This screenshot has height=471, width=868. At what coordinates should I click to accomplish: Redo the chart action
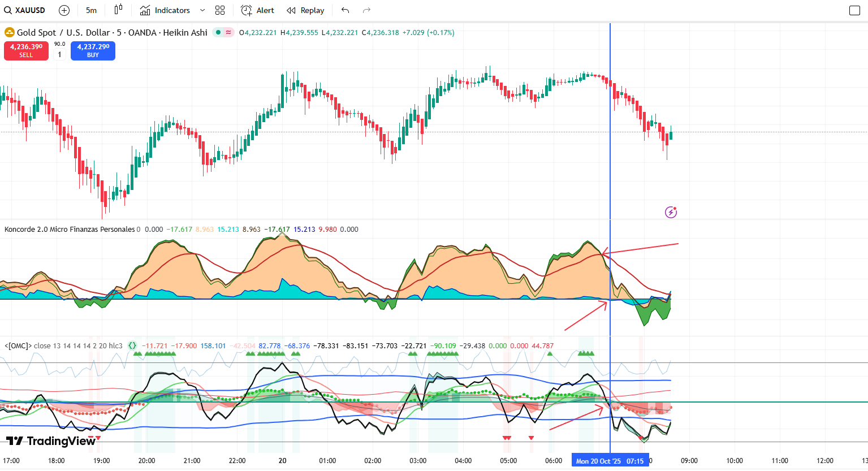coord(366,10)
